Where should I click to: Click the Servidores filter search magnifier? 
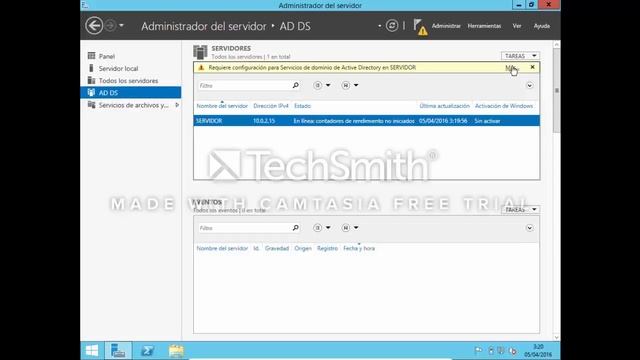pos(296,85)
